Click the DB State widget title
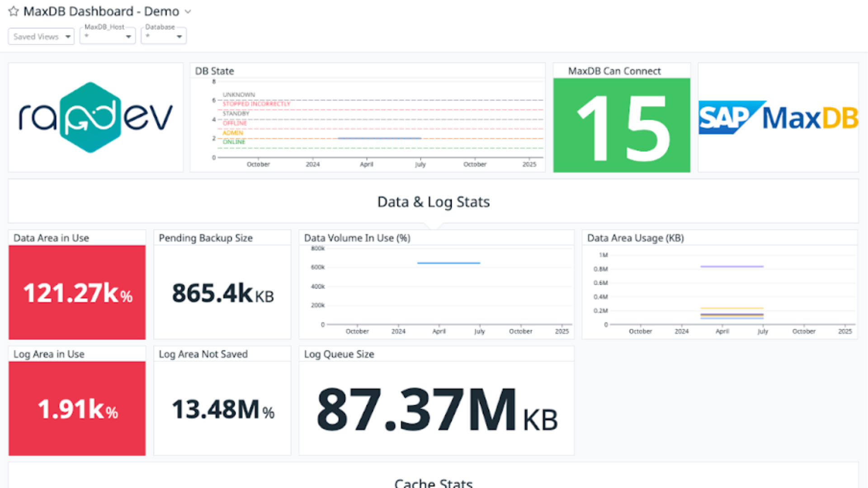Image resolution: width=868 pixels, height=488 pixels. pyautogui.click(x=214, y=71)
